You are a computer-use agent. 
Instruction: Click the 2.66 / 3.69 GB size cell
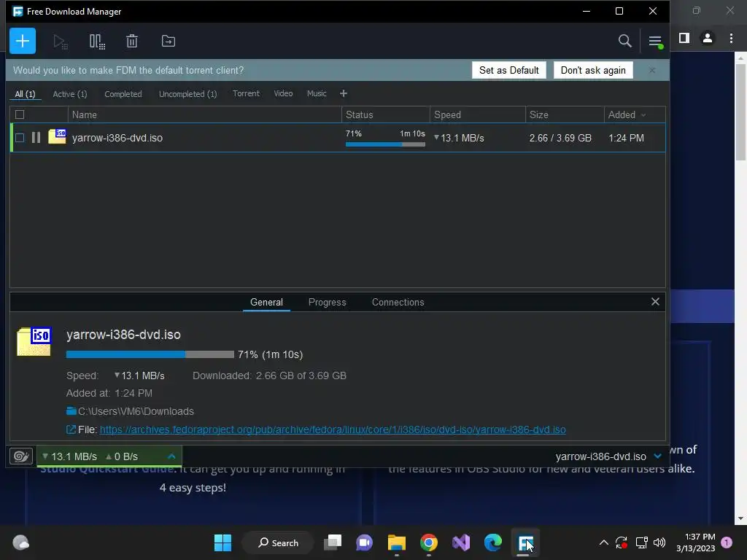tap(560, 138)
